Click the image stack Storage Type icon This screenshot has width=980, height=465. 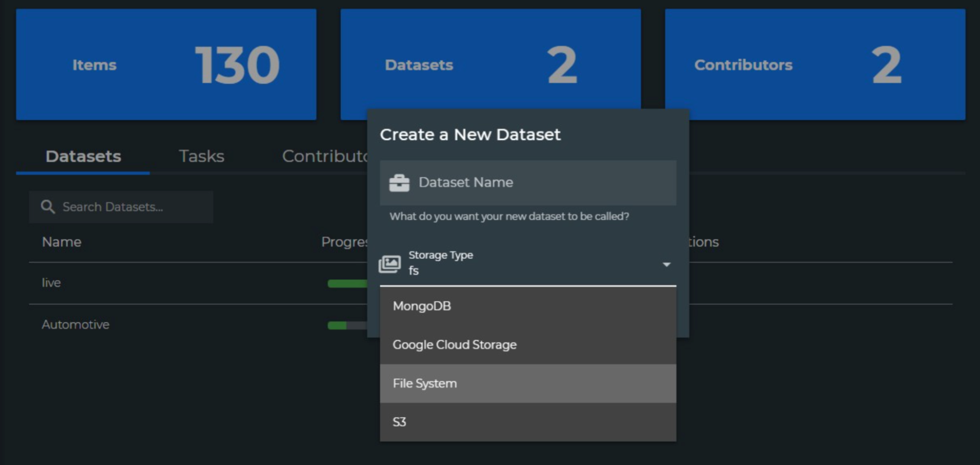[390, 264]
